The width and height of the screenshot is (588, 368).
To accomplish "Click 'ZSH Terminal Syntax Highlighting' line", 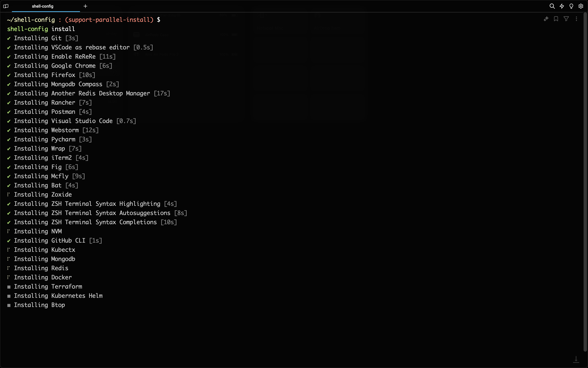I will coord(92,204).
